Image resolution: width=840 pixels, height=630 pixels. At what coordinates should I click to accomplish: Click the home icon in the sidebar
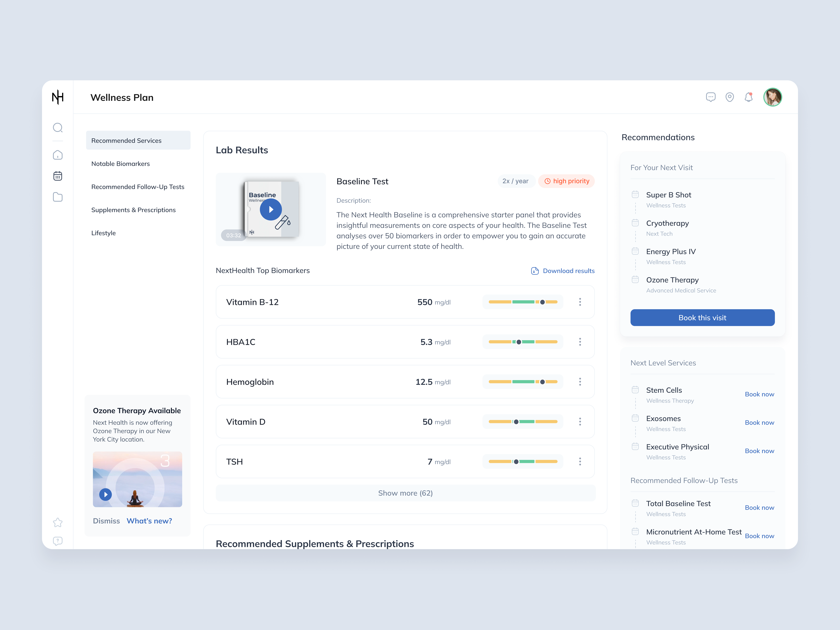[x=58, y=155]
